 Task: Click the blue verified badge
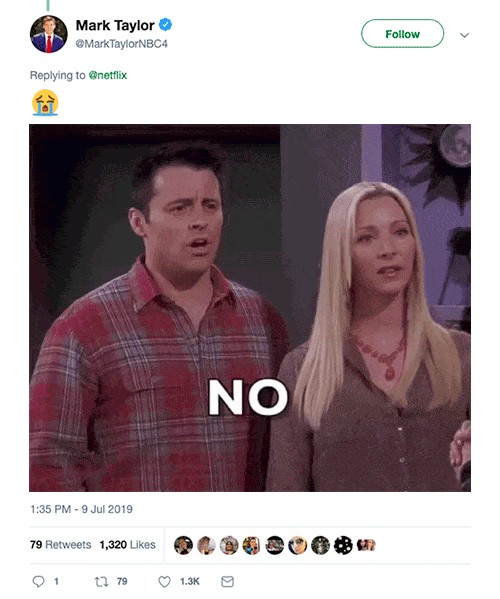[x=165, y=25]
